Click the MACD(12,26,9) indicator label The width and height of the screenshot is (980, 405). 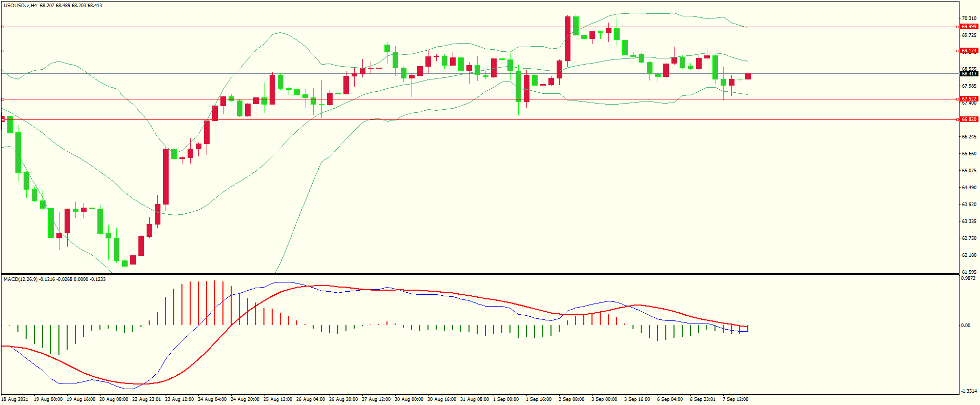[x=20, y=279]
